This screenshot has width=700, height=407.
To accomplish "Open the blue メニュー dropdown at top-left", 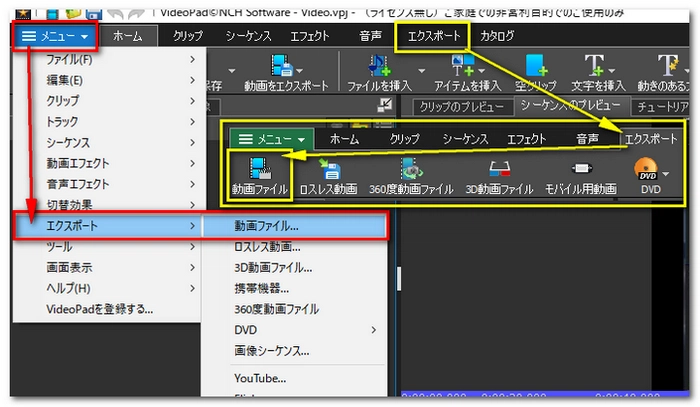I will coord(55,36).
